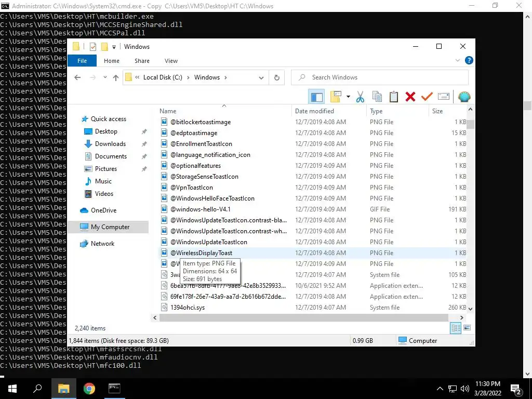Image resolution: width=532 pixels, height=399 pixels.
Task: Expand the ribbon with the chevron
Action: [x=457, y=60]
